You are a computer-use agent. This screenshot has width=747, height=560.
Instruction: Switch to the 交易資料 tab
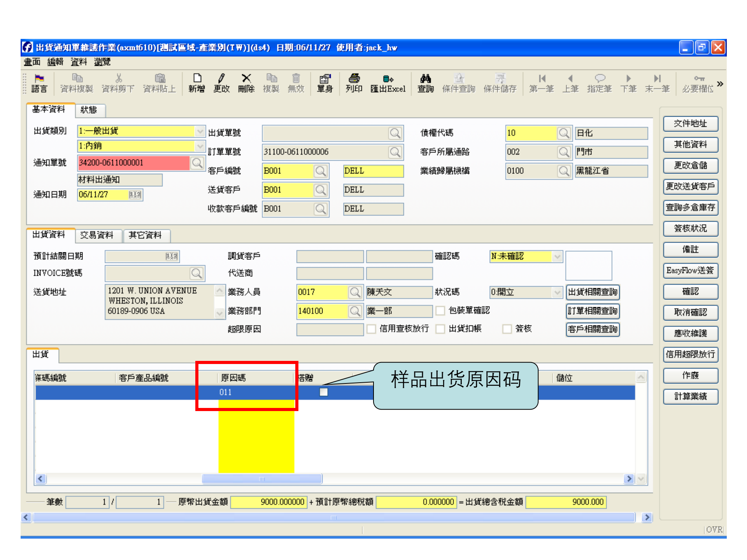98,236
